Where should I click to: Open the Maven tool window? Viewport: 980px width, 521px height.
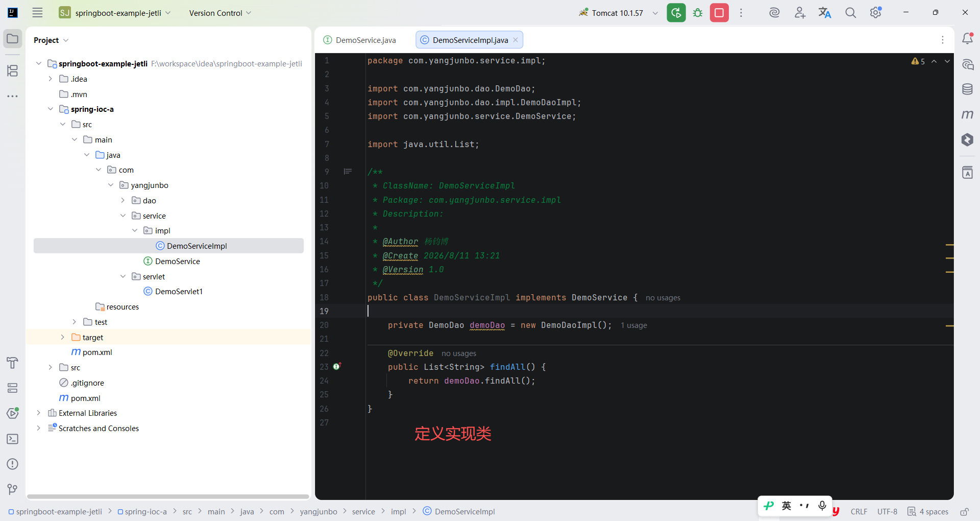pos(967,114)
